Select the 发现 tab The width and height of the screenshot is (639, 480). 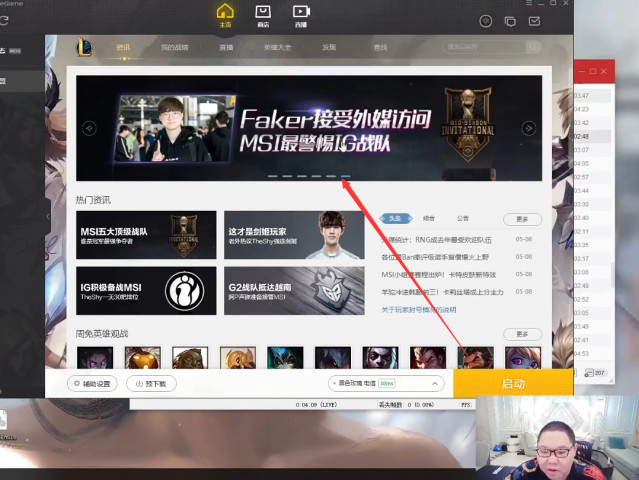tap(329, 47)
